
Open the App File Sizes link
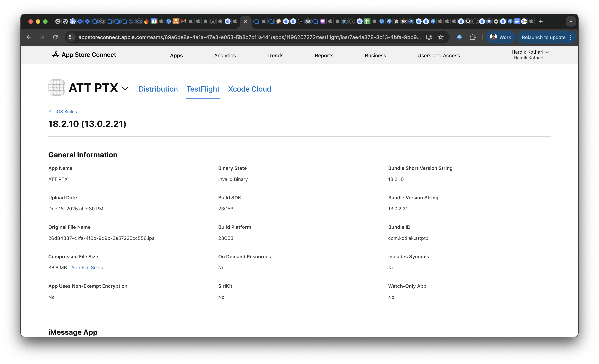pos(87,268)
